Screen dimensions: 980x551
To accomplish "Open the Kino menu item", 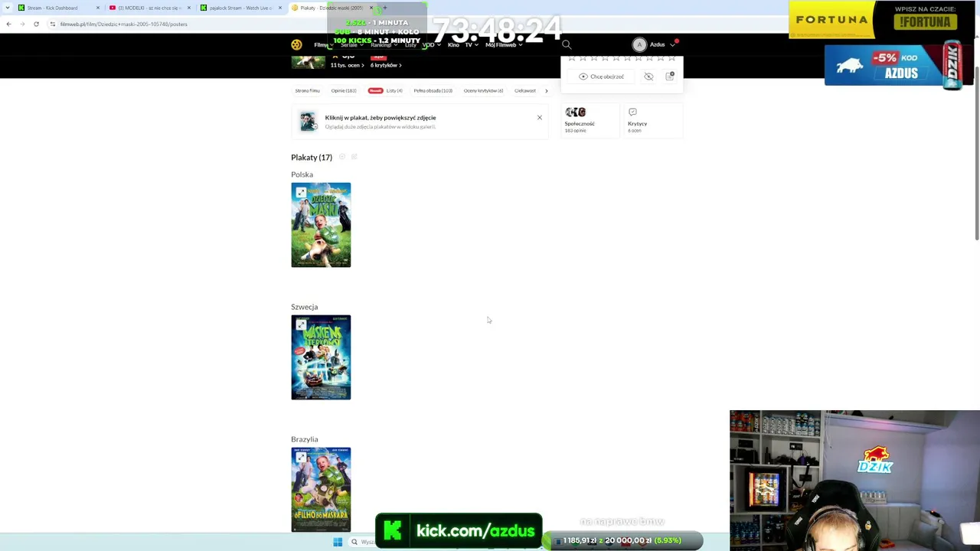I will pyautogui.click(x=453, y=44).
